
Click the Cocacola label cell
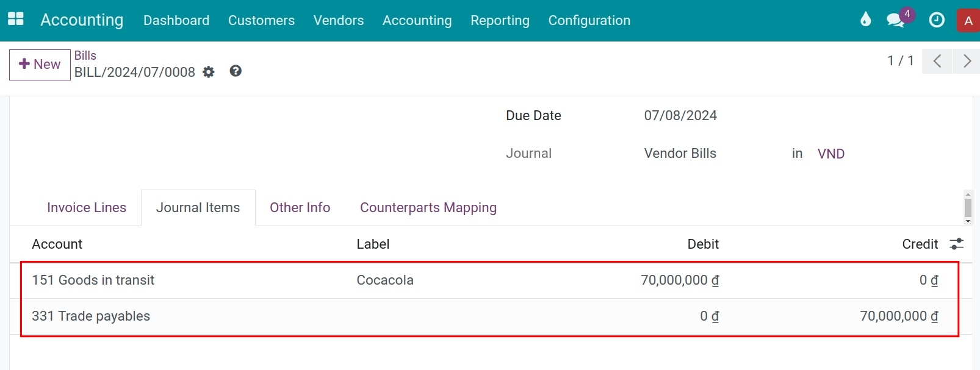(385, 280)
